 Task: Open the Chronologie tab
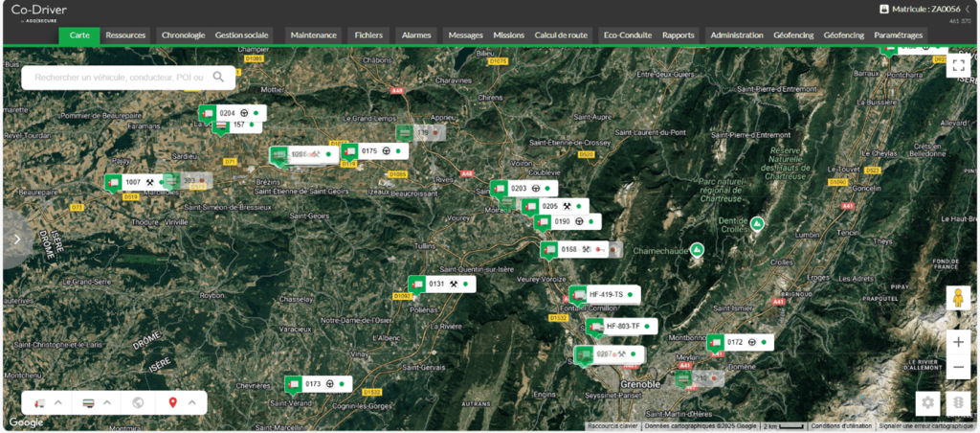tap(183, 35)
